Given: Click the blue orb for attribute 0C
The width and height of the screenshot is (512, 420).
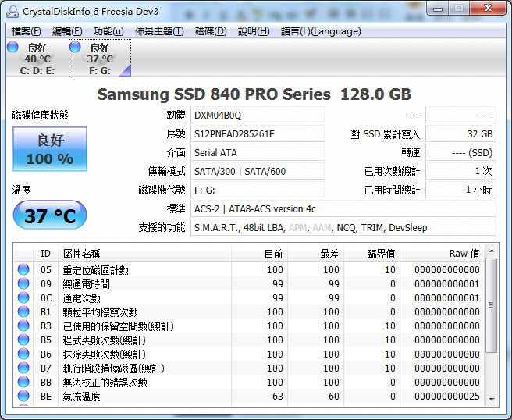Looking at the screenshot, I should click(x=23, y=297).
